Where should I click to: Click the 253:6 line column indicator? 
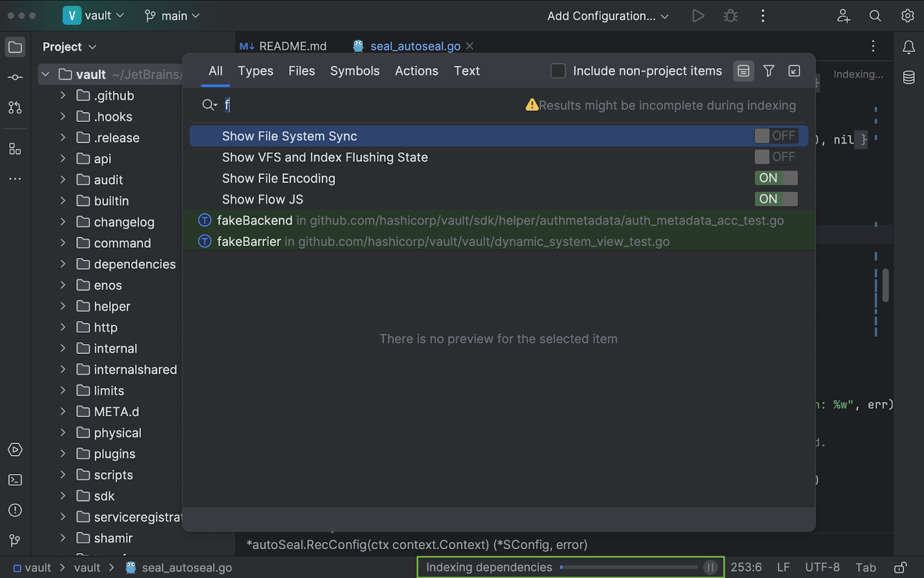pos(746,568)
